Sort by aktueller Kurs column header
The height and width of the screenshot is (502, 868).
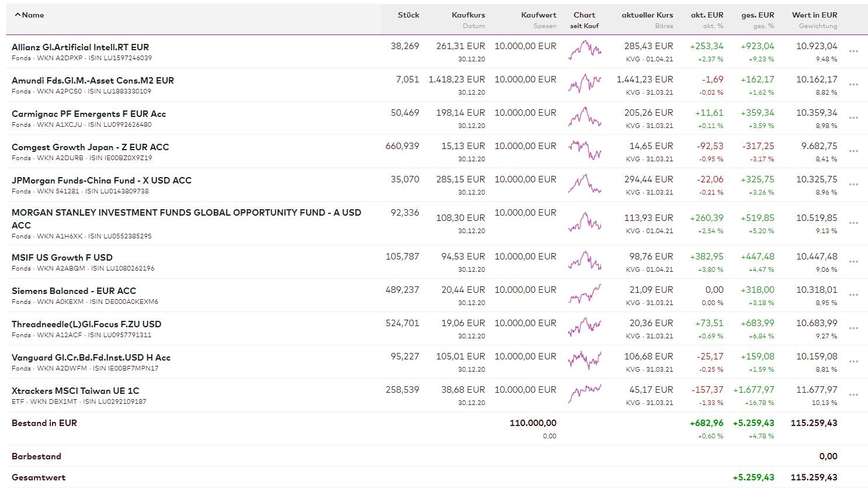pos(647,15)
